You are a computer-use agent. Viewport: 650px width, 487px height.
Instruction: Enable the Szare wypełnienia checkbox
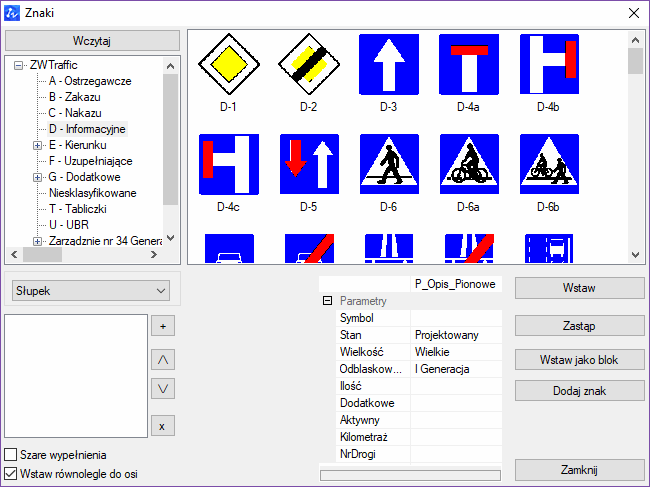[10, 454]
